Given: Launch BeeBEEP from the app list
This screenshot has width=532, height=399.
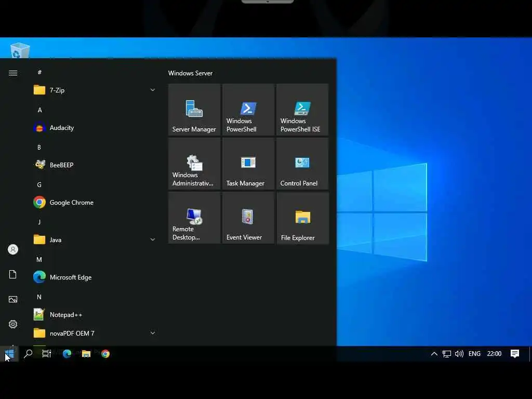Looking at the screenshot, I should tap(96, 165).
